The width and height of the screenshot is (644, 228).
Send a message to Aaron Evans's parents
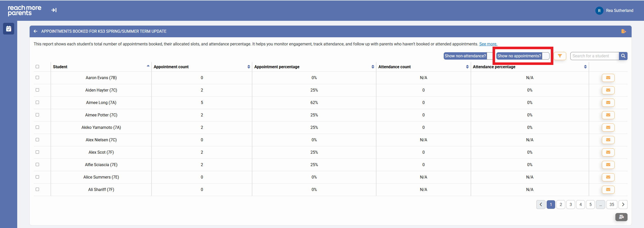tap(608, 78)
